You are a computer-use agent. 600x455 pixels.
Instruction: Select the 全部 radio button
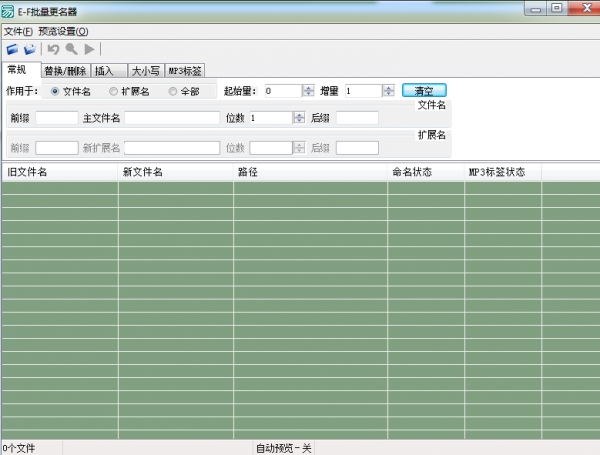click(173, 91)
